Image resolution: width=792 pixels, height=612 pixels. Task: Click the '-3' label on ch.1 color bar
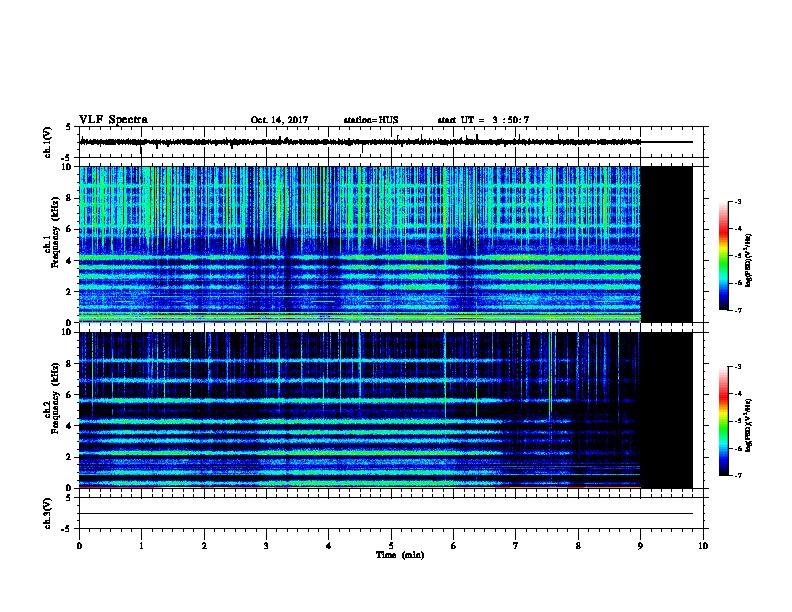pos(737,201)
